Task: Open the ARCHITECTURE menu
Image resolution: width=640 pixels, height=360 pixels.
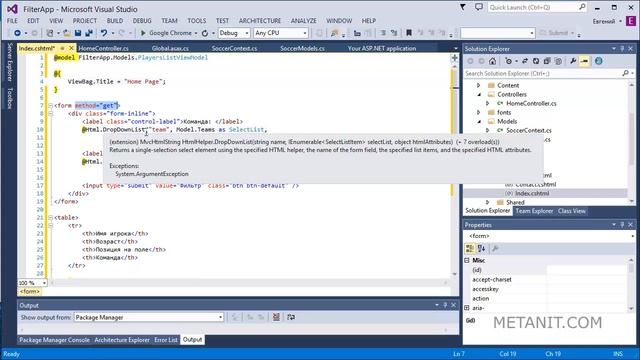Action: [260, 20]
